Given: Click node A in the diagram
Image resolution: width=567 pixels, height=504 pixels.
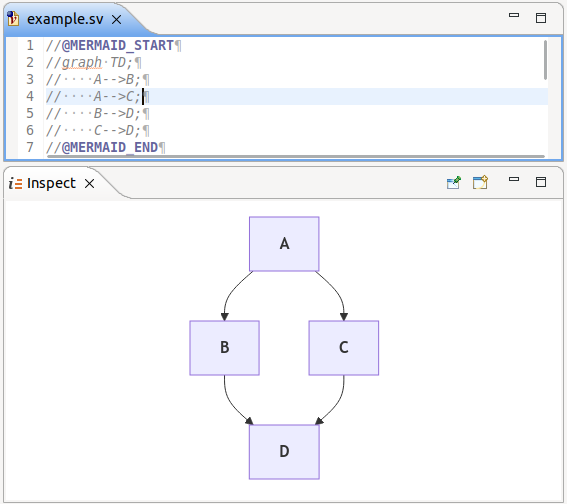Looking at the screenshot, I should (x=284, y=244).
